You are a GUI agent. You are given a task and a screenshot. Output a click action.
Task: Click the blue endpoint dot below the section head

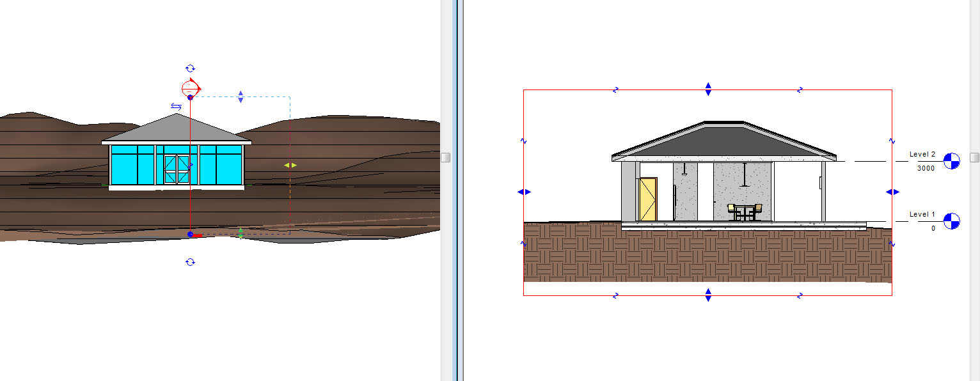[190, 97]
